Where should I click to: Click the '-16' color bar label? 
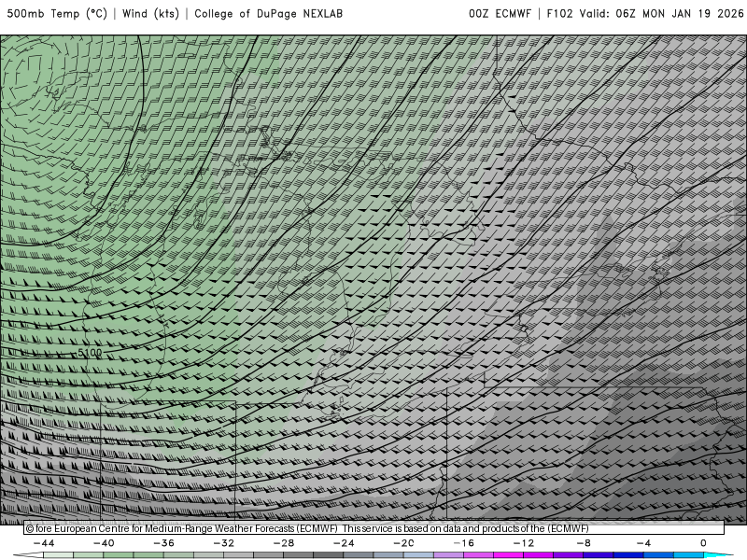pyautogui.click(x=464, y=543)
